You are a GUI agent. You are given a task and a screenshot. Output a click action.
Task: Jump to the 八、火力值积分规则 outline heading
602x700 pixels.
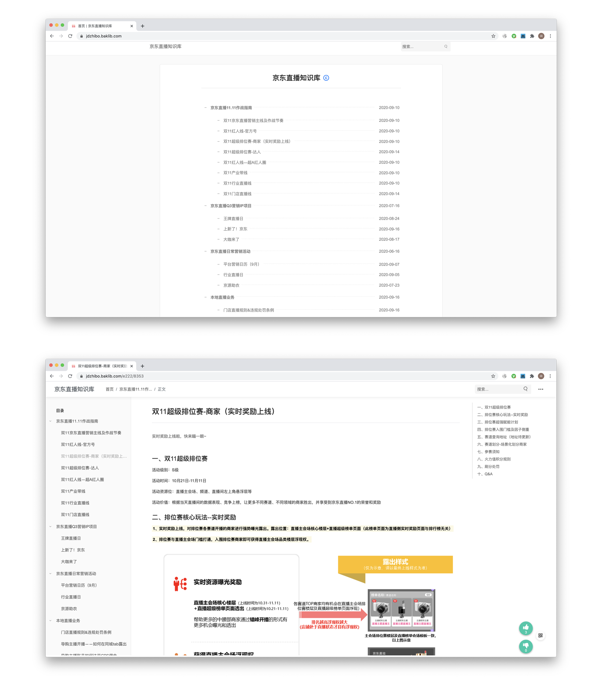[494, 459]
